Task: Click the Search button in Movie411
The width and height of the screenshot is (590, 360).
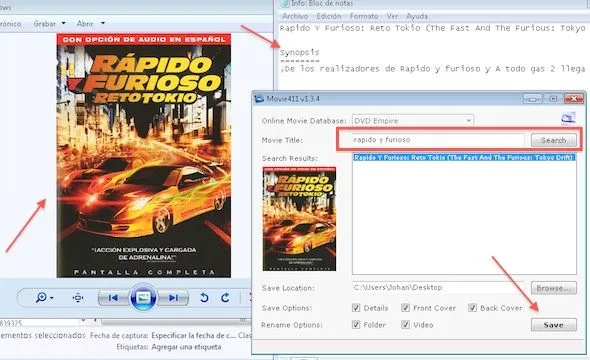Action: 554,140
